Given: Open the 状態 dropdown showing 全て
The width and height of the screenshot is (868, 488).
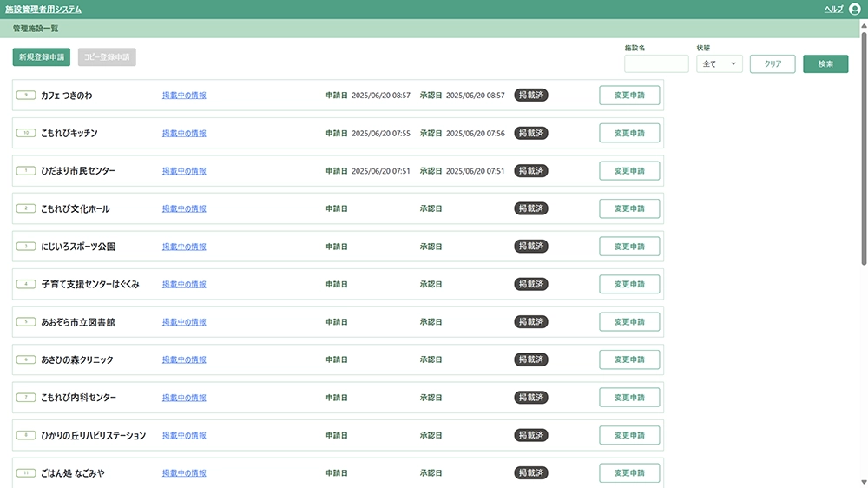Looking at the screenshot, I should point(719,63).
